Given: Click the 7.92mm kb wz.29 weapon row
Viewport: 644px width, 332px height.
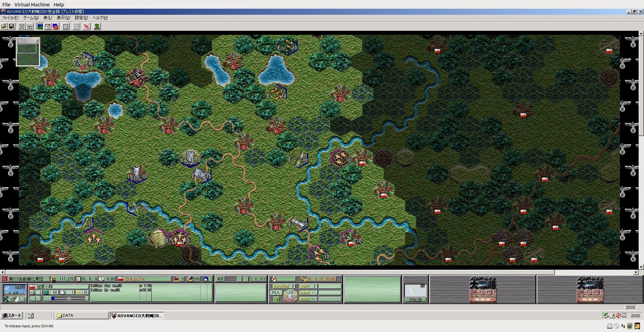Looking at the screenshot, I should (121, 290).
